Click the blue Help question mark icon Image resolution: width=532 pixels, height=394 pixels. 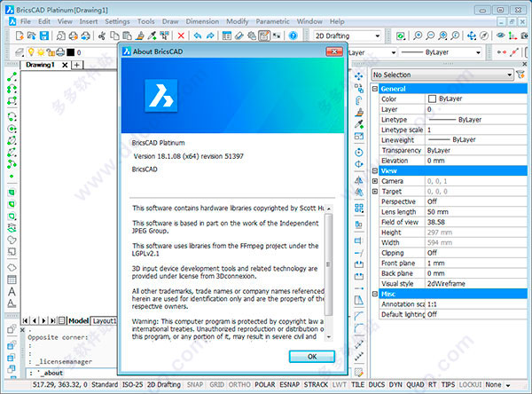(293, 35)
